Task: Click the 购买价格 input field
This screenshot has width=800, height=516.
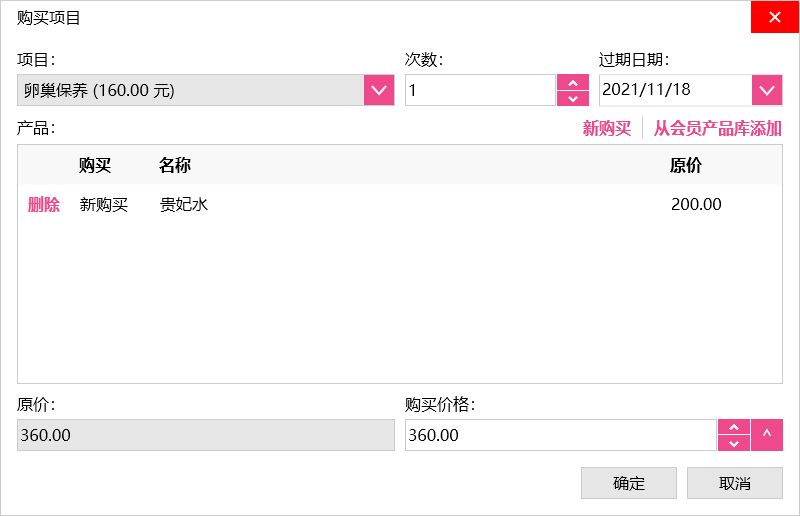Action: (560, 435)
